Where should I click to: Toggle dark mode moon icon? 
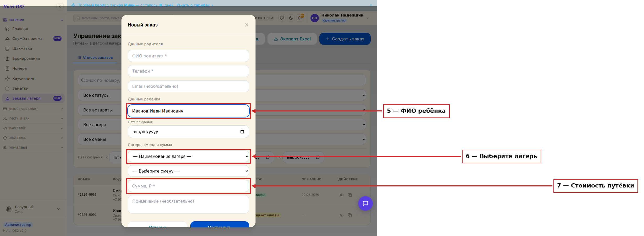(x=291, y=18)
